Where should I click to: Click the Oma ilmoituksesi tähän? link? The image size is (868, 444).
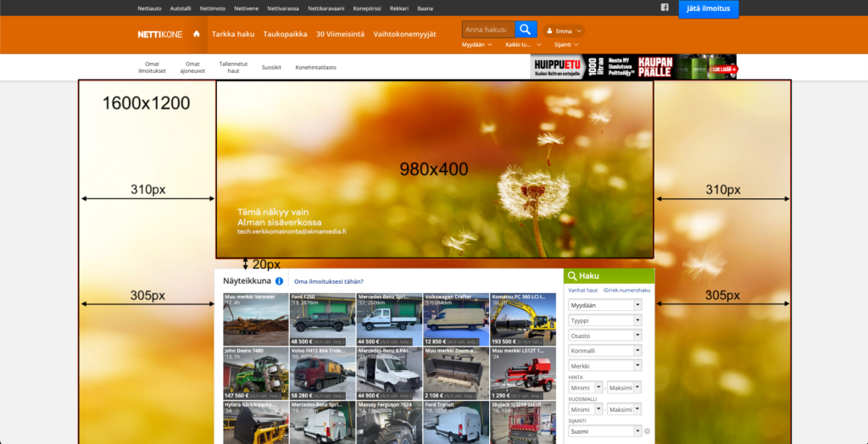click(x=329, y=282)
